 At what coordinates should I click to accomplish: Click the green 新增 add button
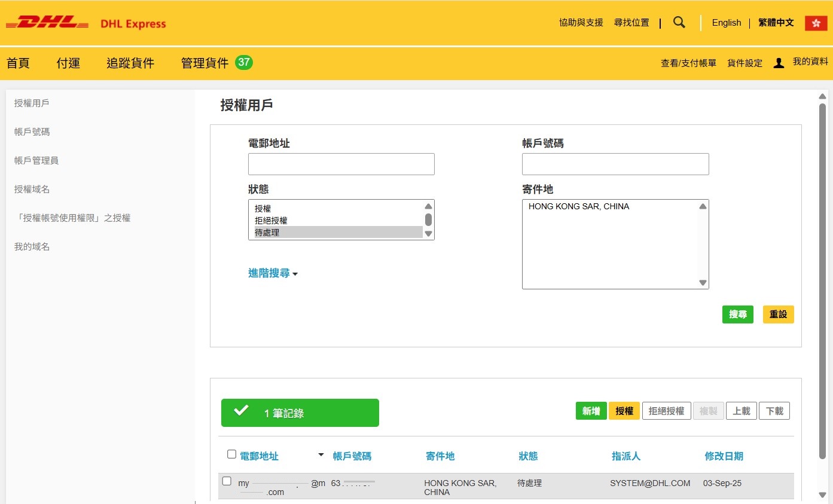pyautogui.click(x=591, y=411)
